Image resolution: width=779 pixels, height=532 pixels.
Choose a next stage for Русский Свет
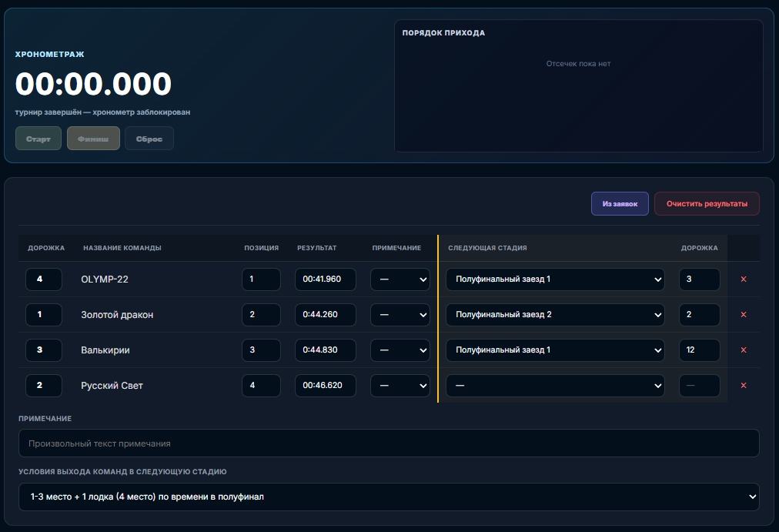click(x=555, y=386)
